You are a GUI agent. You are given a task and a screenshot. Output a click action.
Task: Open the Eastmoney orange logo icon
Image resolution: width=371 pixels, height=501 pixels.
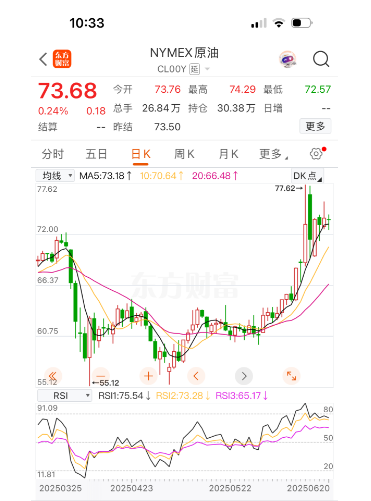62,59
